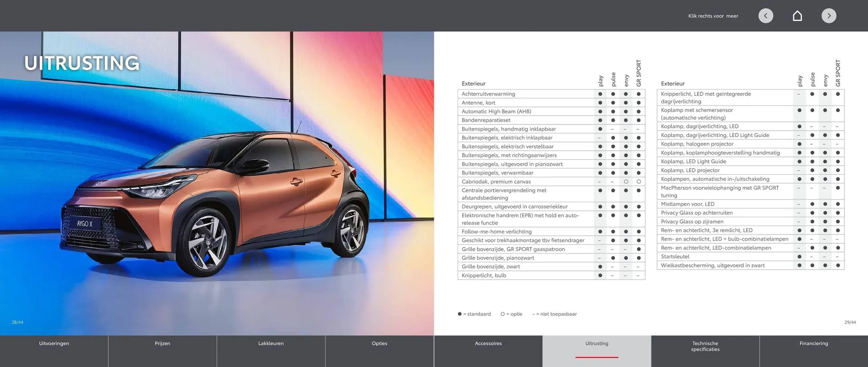The image size is (868, 367).
Task: Click 'Knipperlicht, LED met geïntegreerde dagrijverlichting' row
Action: pos(751,98)
